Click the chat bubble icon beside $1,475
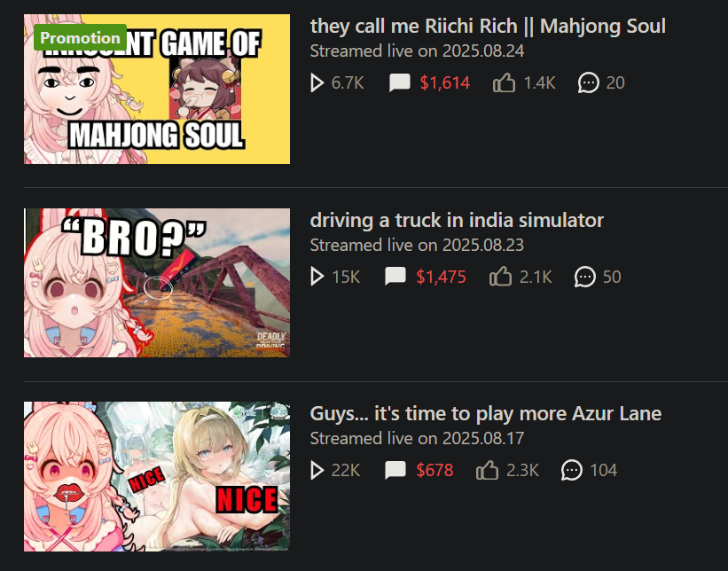The image size is (728, 571). [395, 277]
